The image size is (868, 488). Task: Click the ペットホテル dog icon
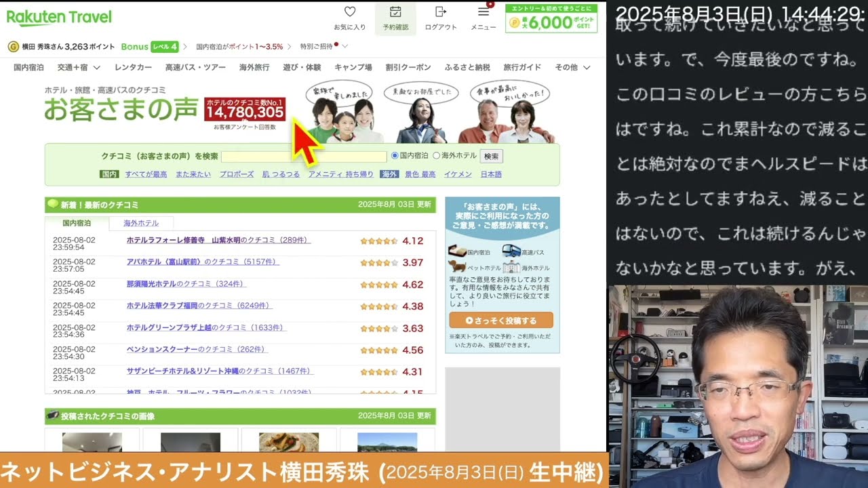457,266
